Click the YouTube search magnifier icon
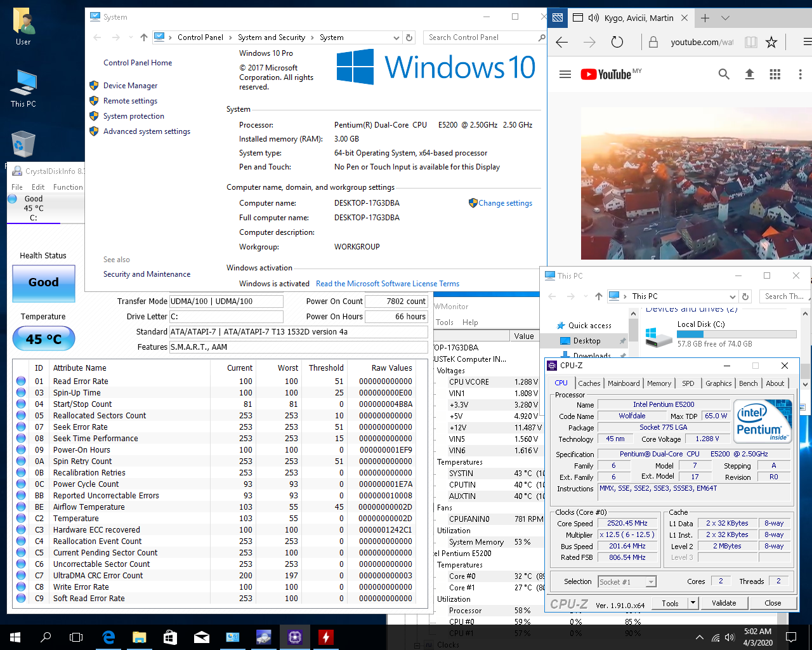The height and width of the screenshot is (650, 812). [x=724, y=74]
